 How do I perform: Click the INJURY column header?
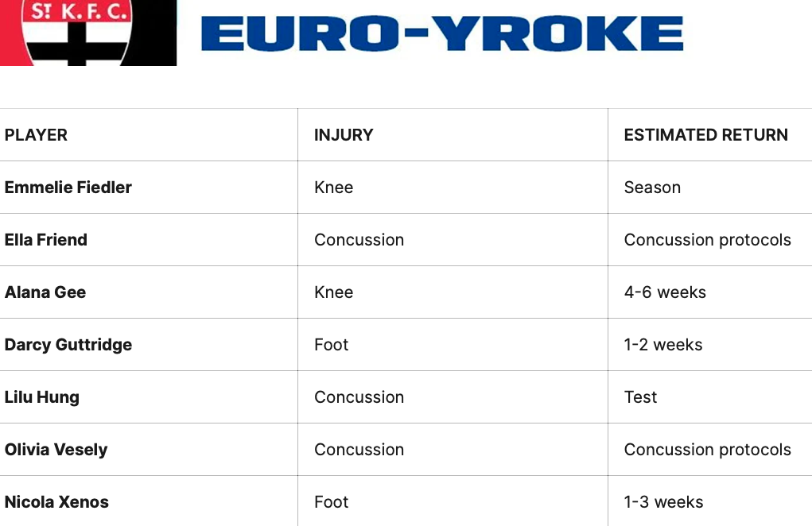coord(344,135)
